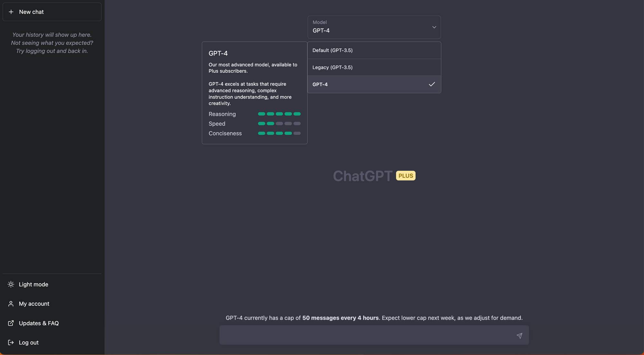This screenshot has height=355, width=644.
Task: Choose Default (GPT-3.5) from the model list
Action: [332, 50]
